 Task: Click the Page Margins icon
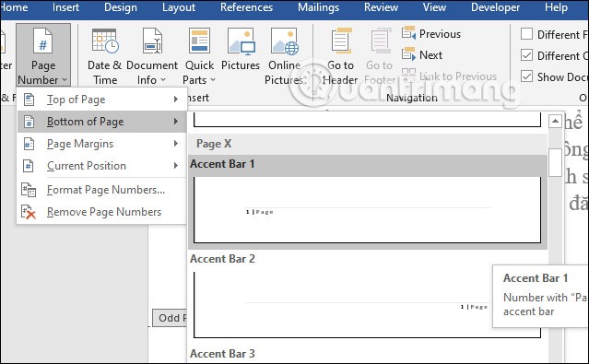(x=29, y=144)
